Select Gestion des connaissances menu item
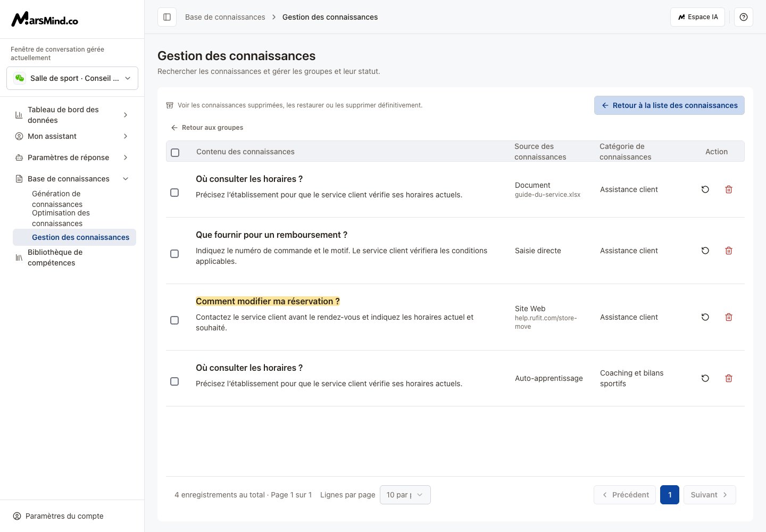This screenshot has width=766, height=532. click(74, 237)
